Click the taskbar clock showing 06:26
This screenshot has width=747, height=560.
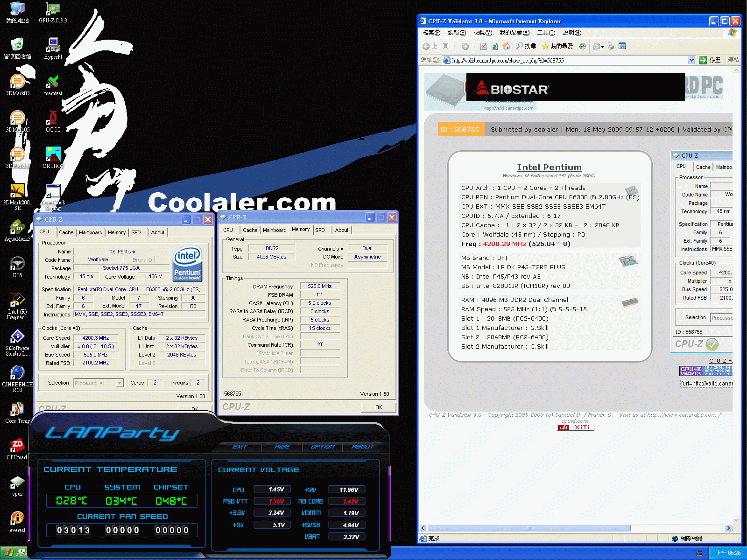coord(728,553)
